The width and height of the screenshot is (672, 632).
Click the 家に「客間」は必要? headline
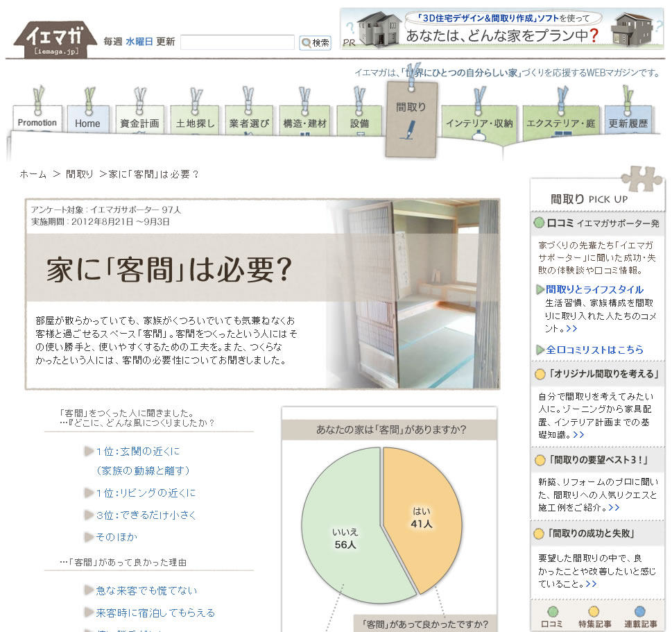(169, 270)
